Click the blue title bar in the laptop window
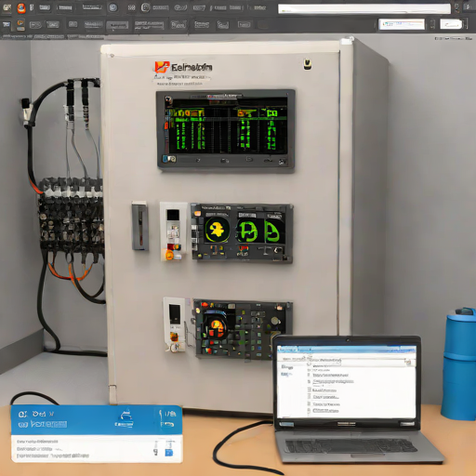 click(346, 350)
